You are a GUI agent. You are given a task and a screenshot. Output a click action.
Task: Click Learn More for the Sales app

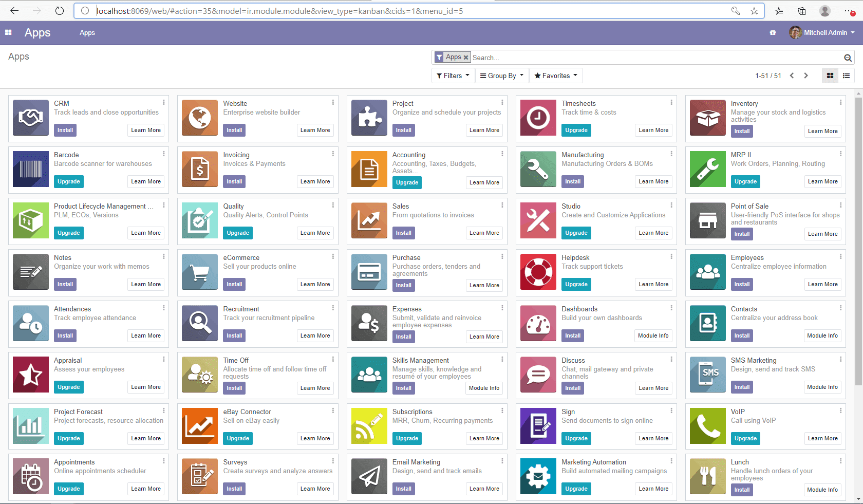[484, 233]
